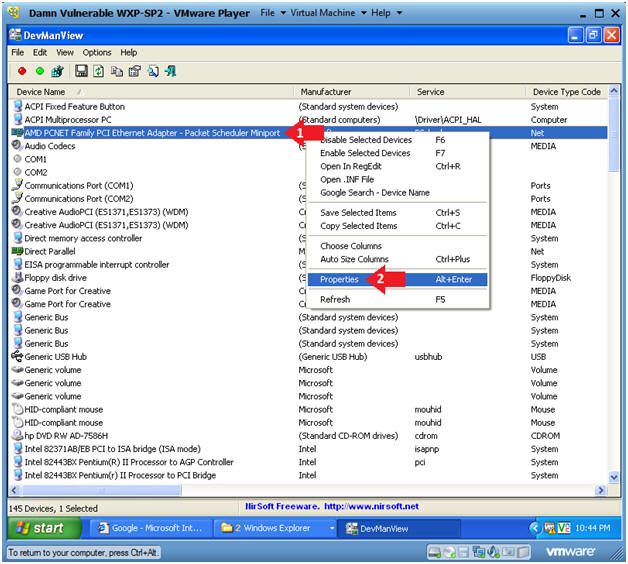Choose Copy Selected Items context entry

pos(397,226)
